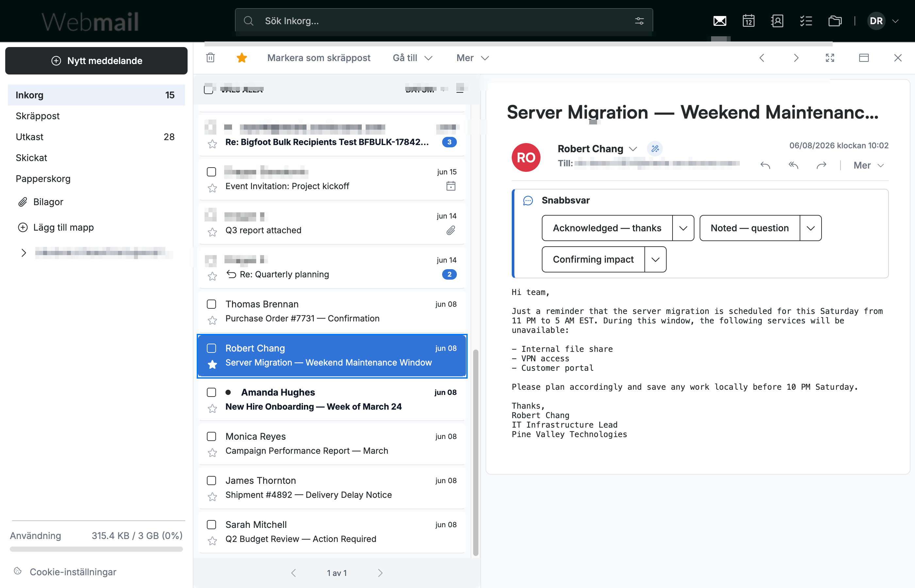This screenshot has height=588, width=915.
Task: Reply all to the Server Migration email
Action: [793, 165]
